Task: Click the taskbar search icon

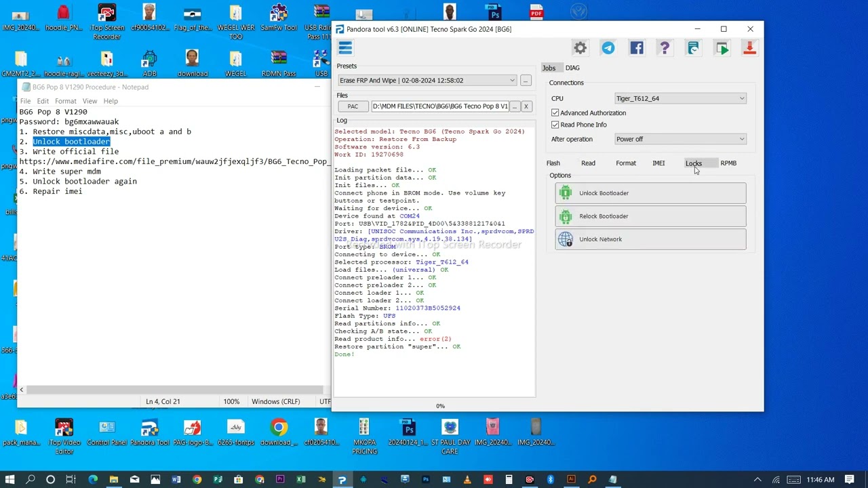Action: 31,480
